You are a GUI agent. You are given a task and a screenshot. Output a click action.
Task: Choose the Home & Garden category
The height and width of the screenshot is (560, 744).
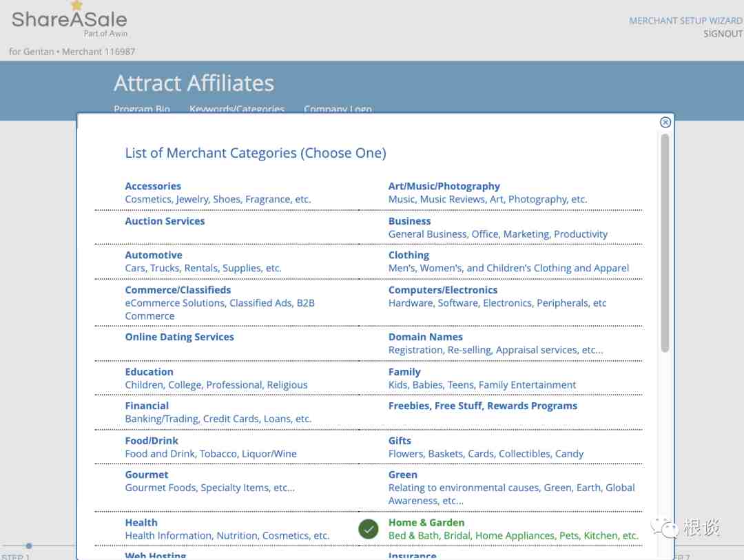point(426,523)
